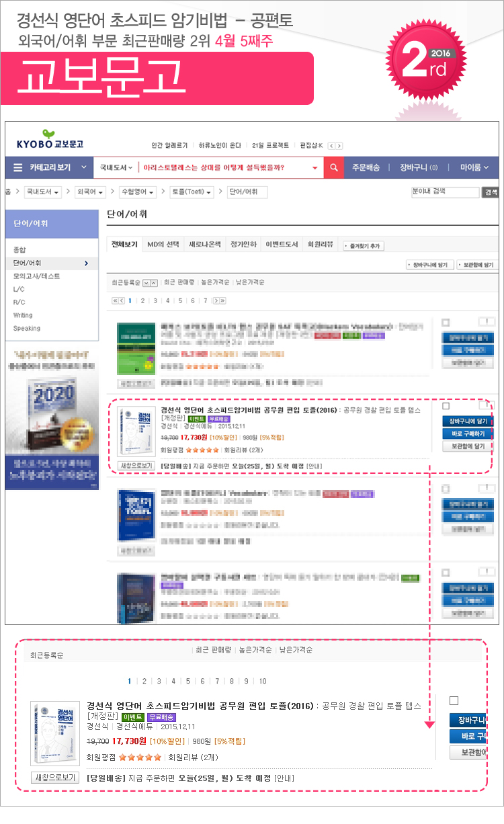Check the box for 경선식 영단어 book
Viewport: 504px width, 824px height.
pos(446,406)
